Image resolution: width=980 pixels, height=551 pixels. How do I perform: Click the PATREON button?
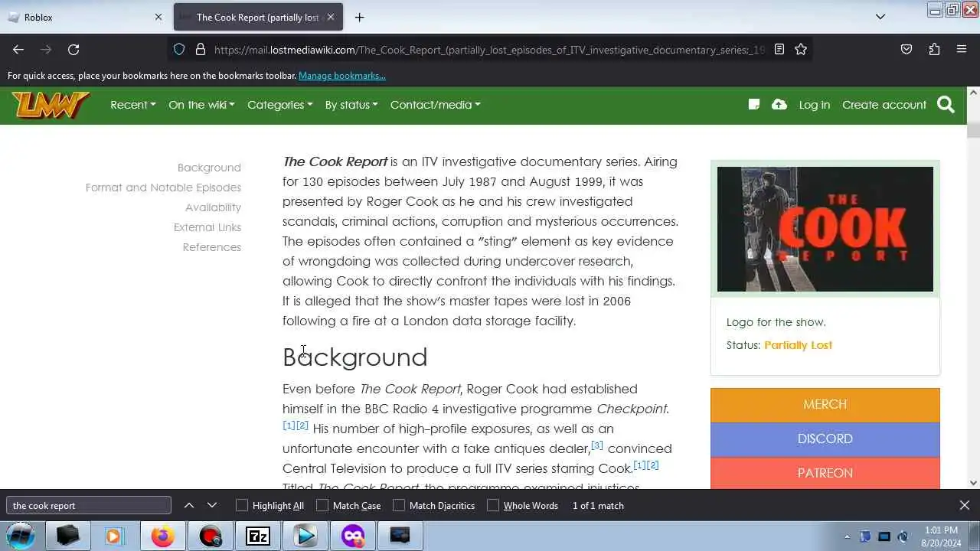tap(825, 473)
